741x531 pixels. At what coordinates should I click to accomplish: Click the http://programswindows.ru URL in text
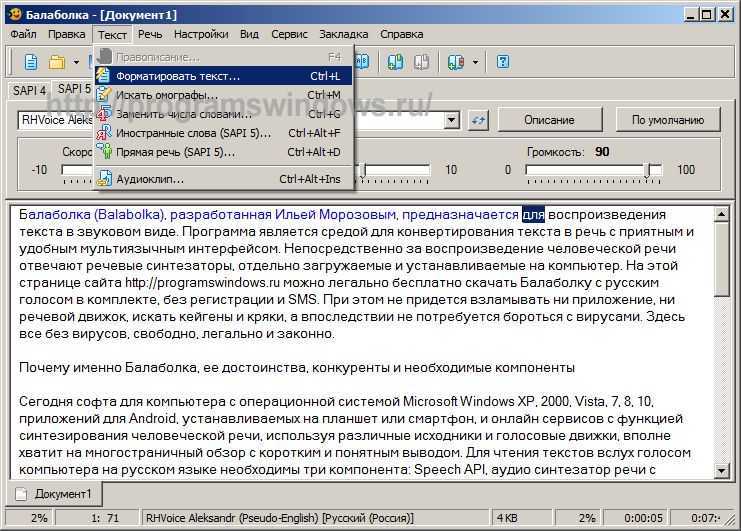point(202,283)
